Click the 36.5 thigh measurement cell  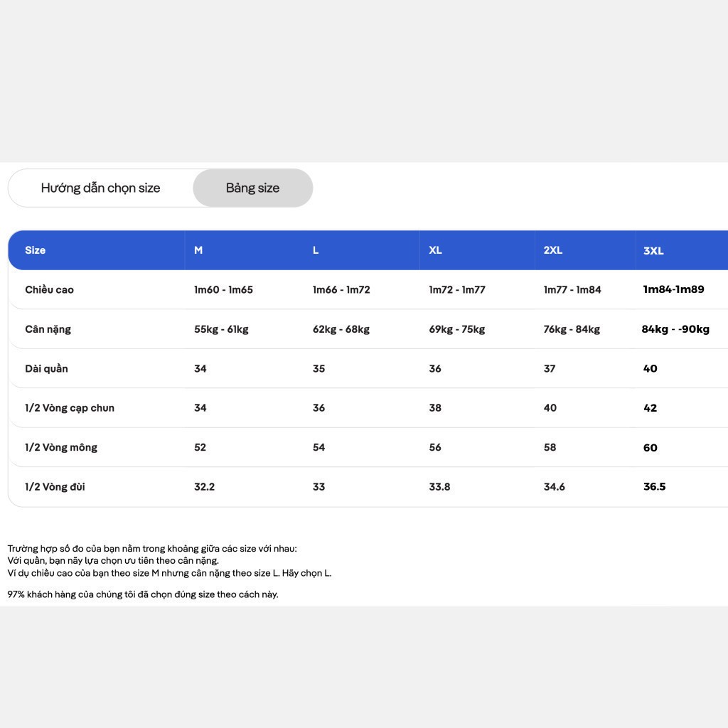(x=654, y=486)
